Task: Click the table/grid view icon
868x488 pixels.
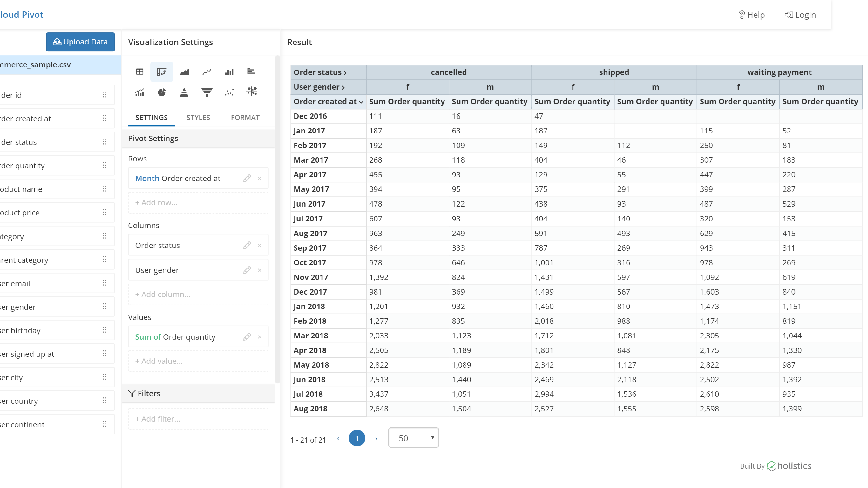Action: tap(139, 71)
